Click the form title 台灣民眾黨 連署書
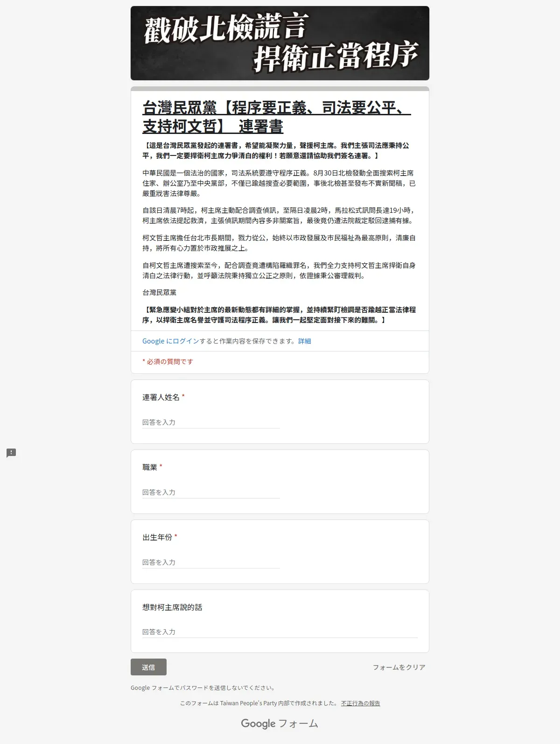This screenshot has width=560, height=744. pos(276,117)
